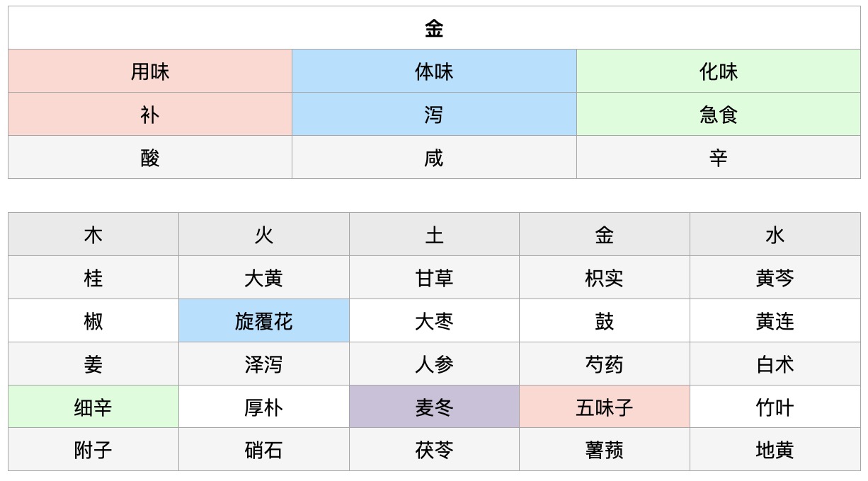Select the purple highlighted 麦冬 cell
868x481 pixels.
[x=434, y=407]
